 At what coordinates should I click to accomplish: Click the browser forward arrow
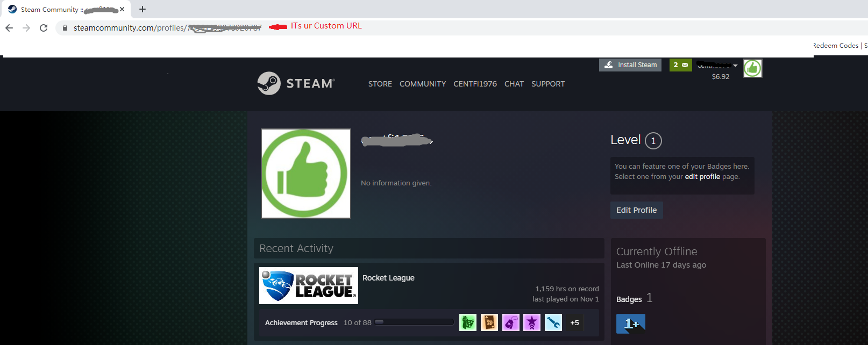(26, 28)
